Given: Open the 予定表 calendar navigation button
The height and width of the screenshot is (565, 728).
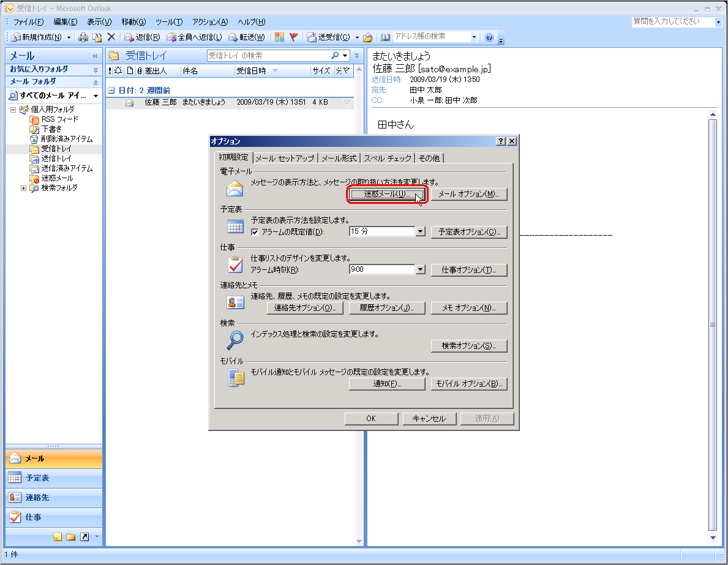Looking at the screenshot, I should (54, 478).
